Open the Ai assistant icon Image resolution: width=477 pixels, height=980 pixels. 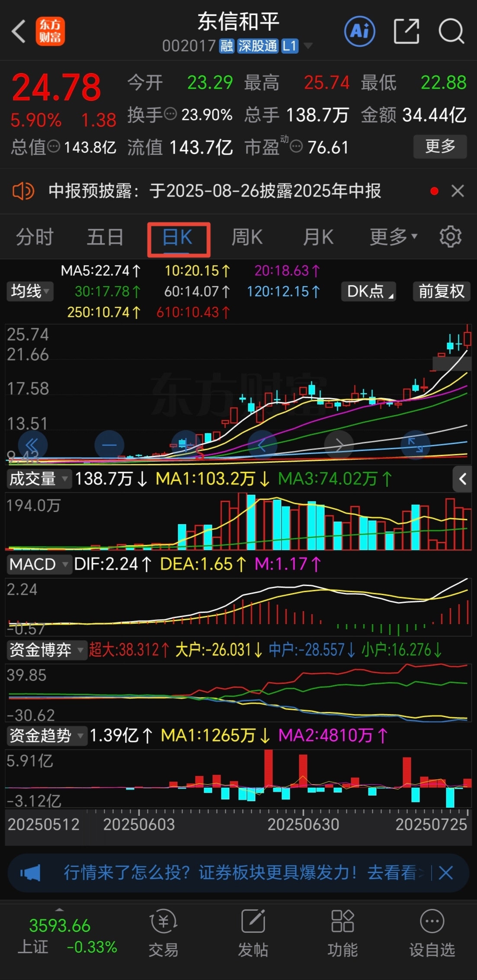click(359, 31)
